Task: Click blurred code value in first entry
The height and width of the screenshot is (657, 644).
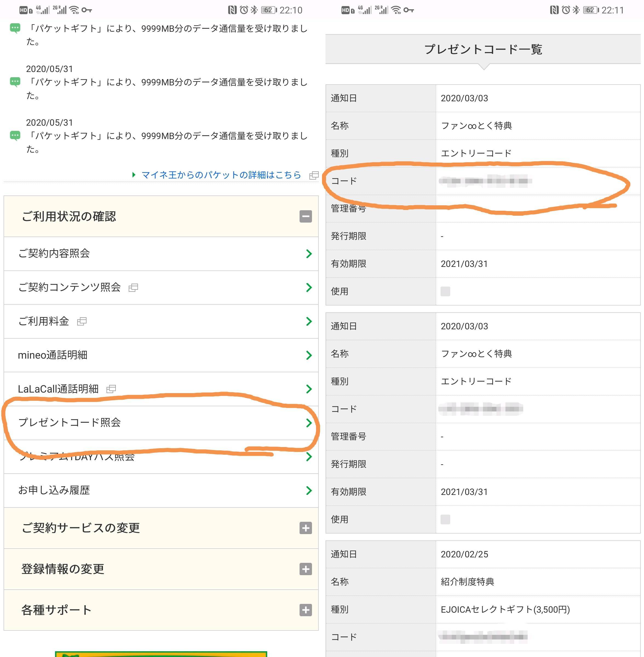Action: tap(485, 181)
